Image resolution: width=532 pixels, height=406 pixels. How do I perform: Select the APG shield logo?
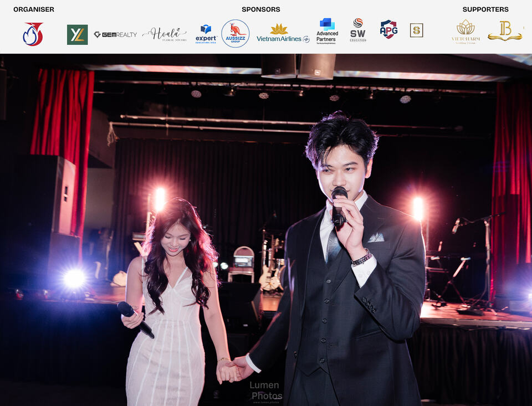tap(388, 29)
